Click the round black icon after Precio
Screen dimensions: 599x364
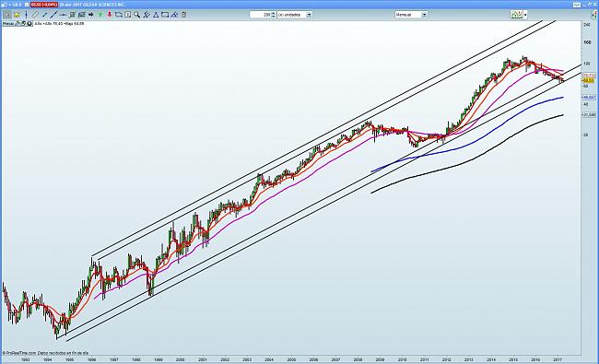point(29,24)
